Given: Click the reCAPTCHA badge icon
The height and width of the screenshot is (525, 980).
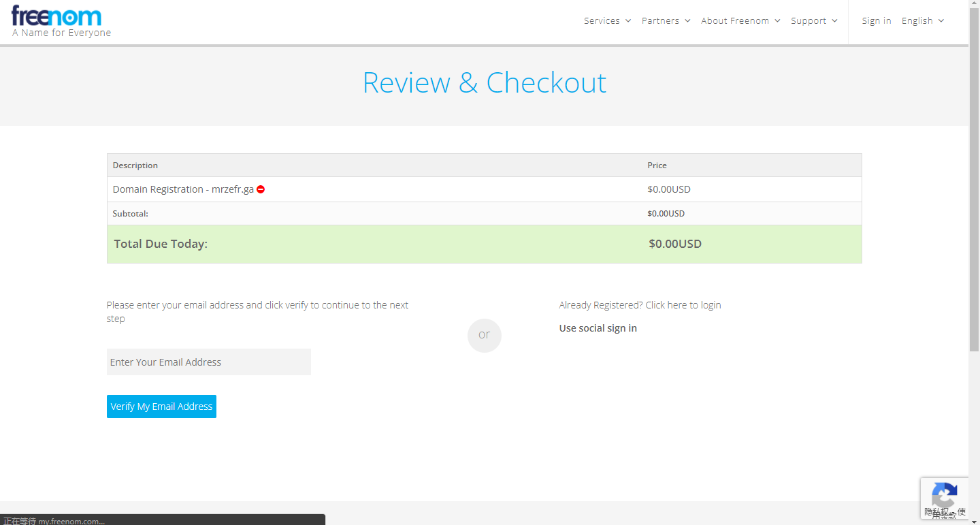Looking at the screenshot, I should (x=944, y=494).
